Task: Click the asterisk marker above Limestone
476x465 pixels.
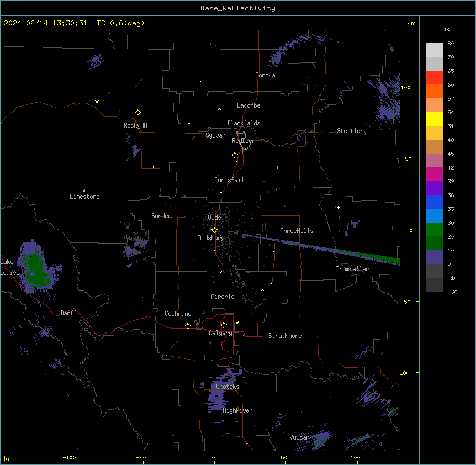Action: tap(84, 191)
